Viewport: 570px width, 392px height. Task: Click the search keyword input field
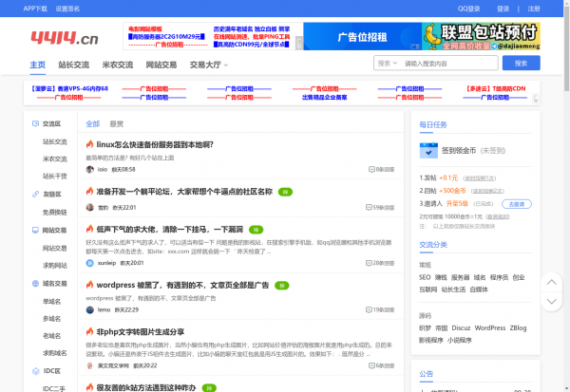click(446, 64)
